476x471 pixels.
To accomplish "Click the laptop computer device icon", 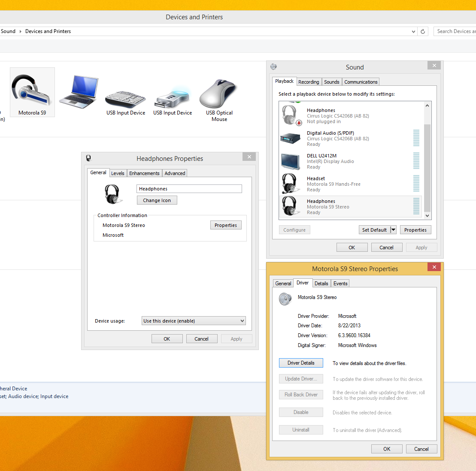I will pos(79,92).
